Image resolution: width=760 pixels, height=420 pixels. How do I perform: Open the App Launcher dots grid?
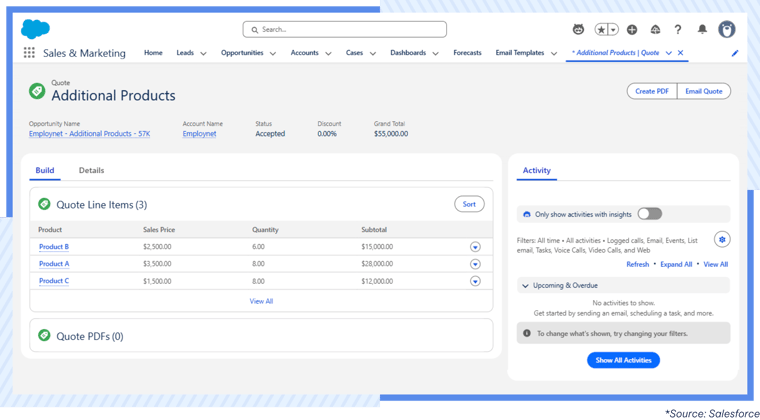[x=29, y=53]
